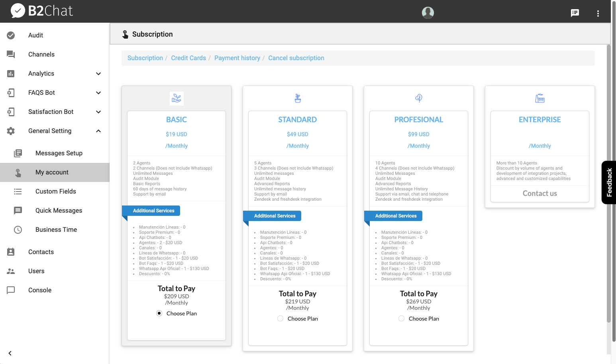Open the three-dot options menu
The height and width of the screenshot is (364, 616).
[598, 13]
